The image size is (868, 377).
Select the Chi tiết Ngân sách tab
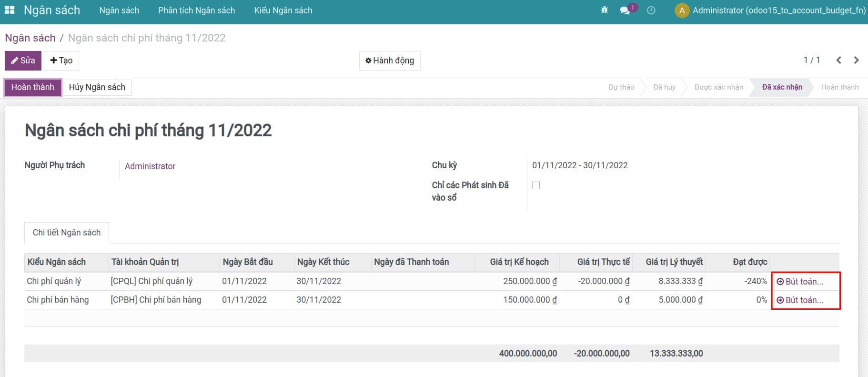click(x=67, y=233)
